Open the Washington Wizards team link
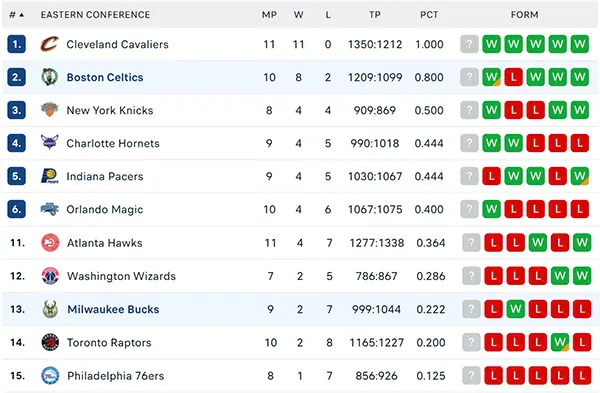 (x=121, y=276)
